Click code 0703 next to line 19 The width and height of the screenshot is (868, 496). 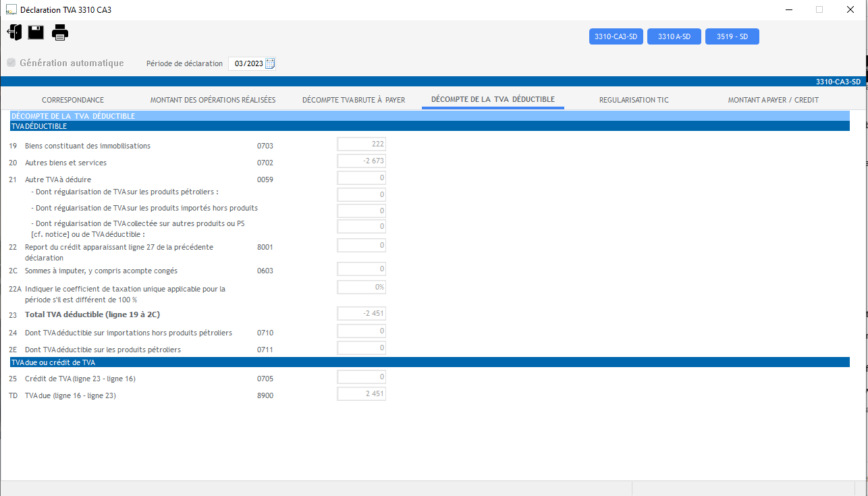click(x=265, y=146)
